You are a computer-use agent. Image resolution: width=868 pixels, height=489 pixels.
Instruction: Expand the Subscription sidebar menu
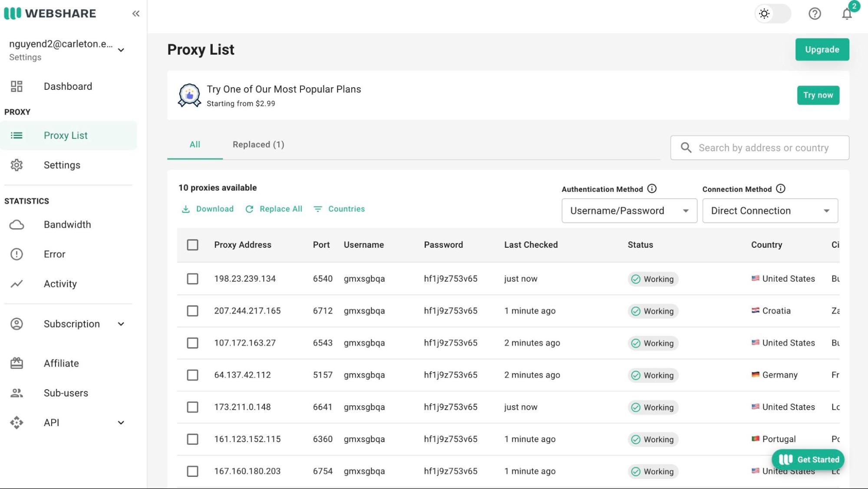point(72,324)
